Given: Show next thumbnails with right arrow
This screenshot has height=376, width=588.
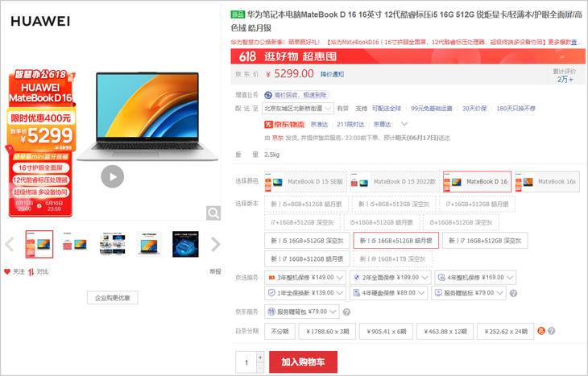Looking at the screenshot, I should click(x=215, y=244).
